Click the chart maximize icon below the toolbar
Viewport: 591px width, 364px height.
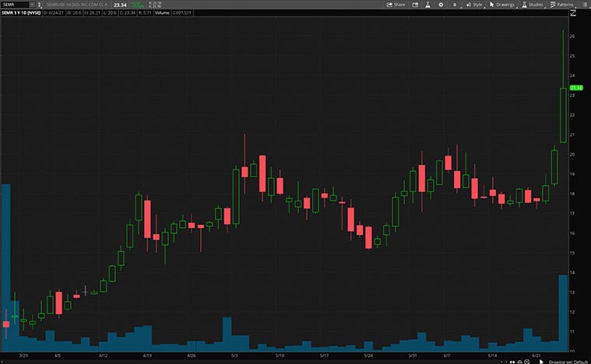(x=573, y=12)
